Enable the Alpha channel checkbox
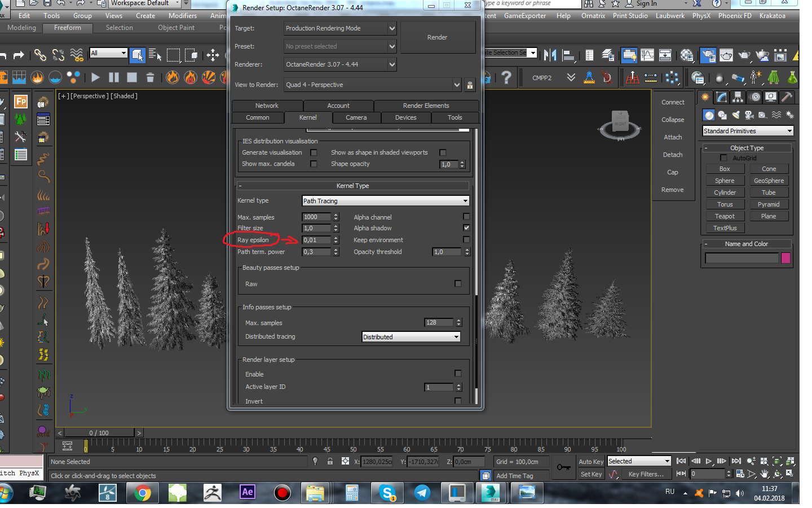The image size is (812, 508). pos(466,216)
